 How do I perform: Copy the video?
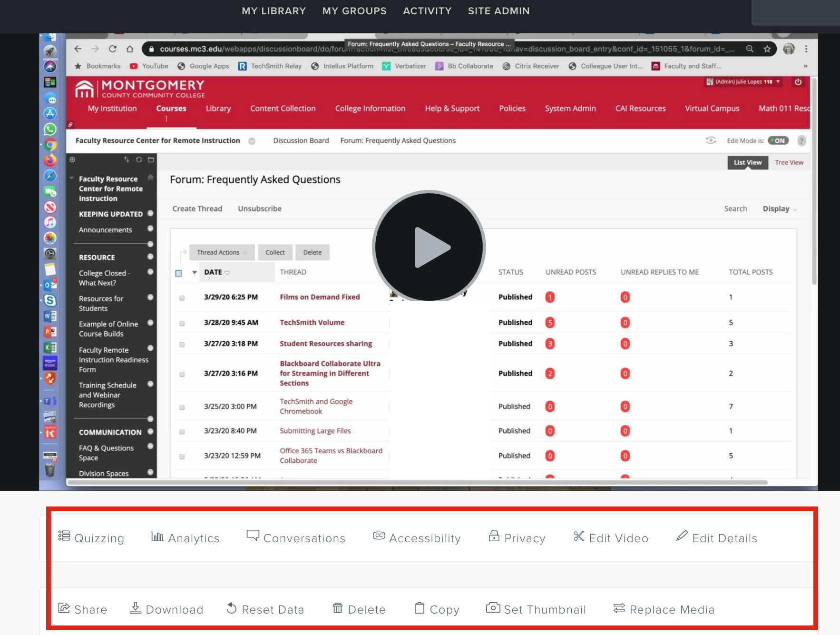coord(437,609)
